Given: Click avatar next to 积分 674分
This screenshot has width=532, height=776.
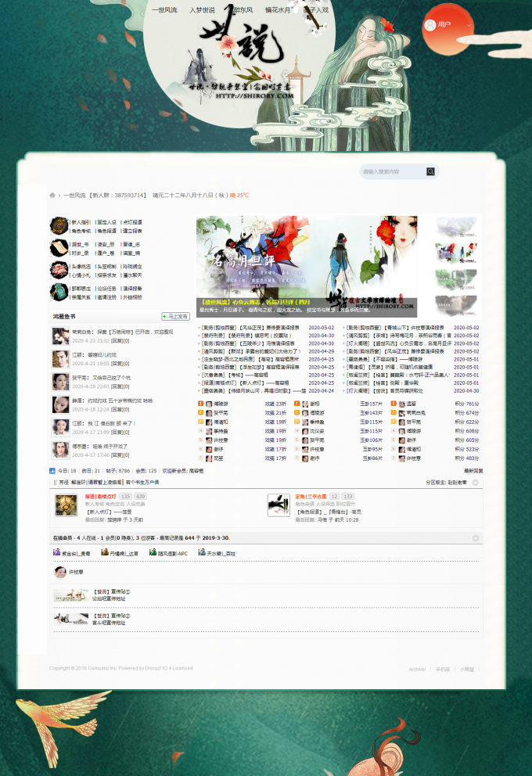Looking at the screenshot, I should point(402,413).
